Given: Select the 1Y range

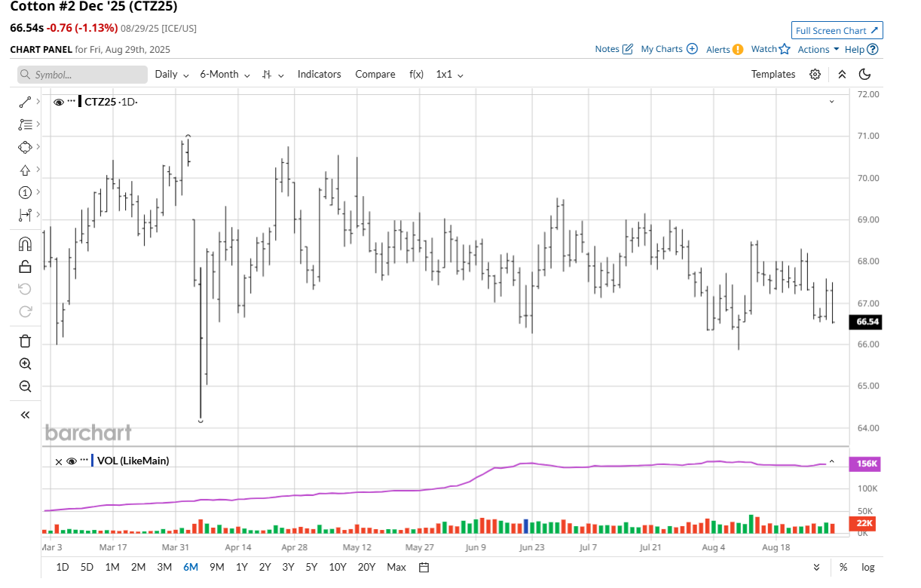Looking at the screenshot, I should pyautogui.click(x=242, y=567).
